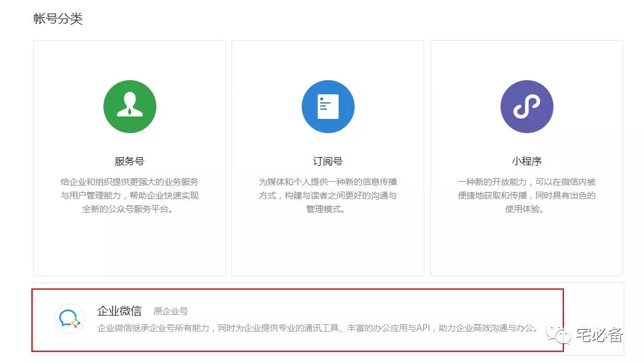Click the blue 订阅号 document icon
Viewport: 644px width, 363px height.
328,107
